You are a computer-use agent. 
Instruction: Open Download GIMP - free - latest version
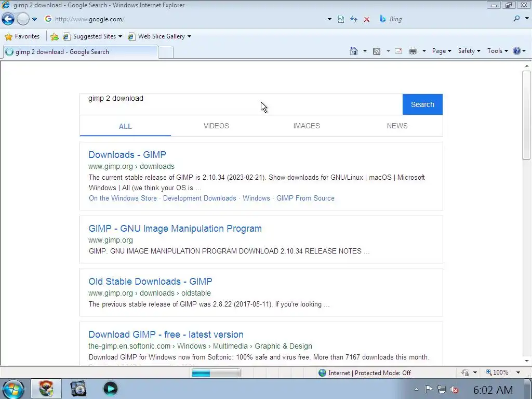[166, 335]
